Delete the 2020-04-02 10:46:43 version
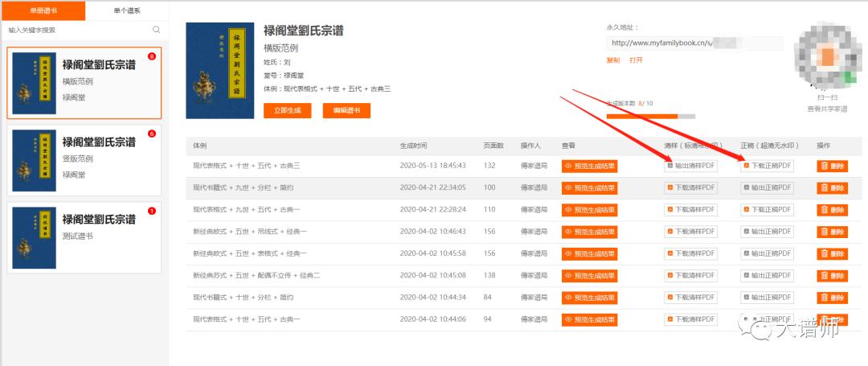Image resolution: width=868 pixels, height=366 pixels. [x=832, y=232]
